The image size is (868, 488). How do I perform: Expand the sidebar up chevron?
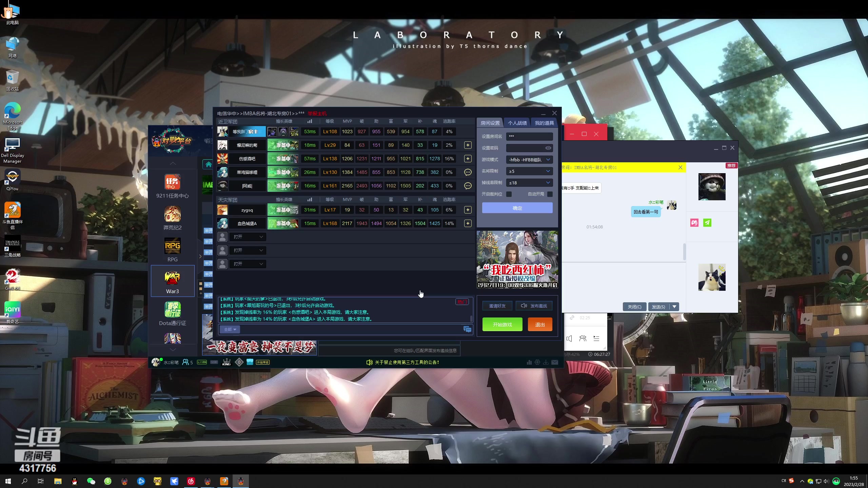pos(173,163)
